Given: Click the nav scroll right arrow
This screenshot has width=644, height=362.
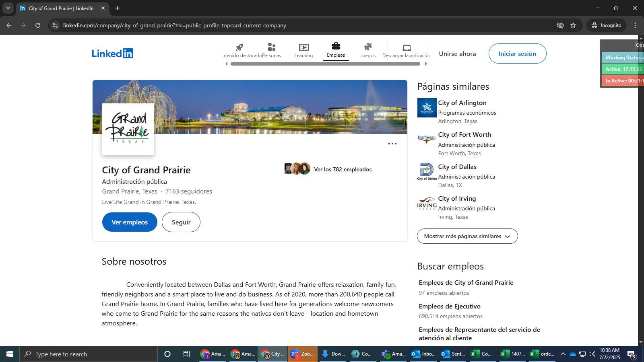Looking at the screenshot, I should (426, 64).
